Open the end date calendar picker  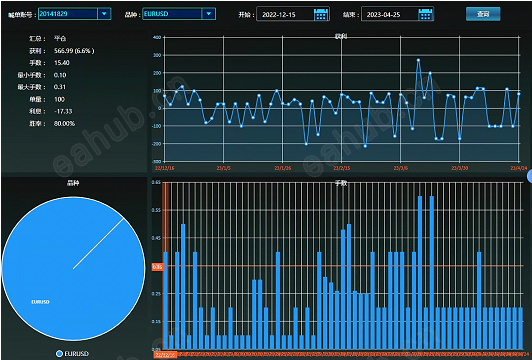425,15
